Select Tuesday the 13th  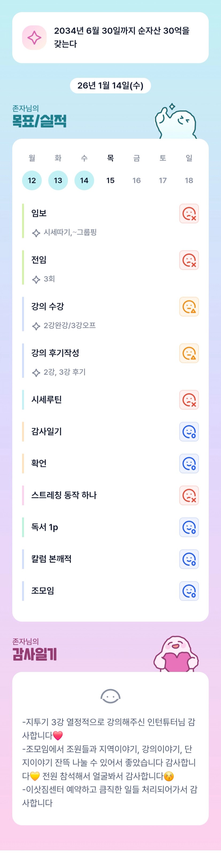coord(58,180)
